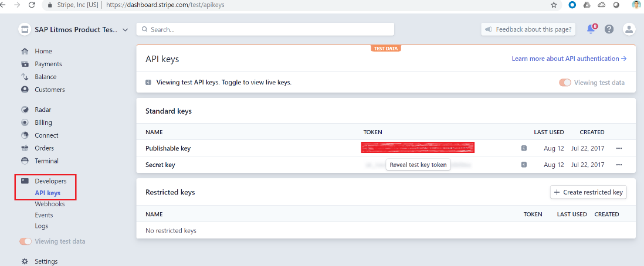Open Learn more about API authentication link
The height and width of the screenshot is (266, 644).
point(569,59)
